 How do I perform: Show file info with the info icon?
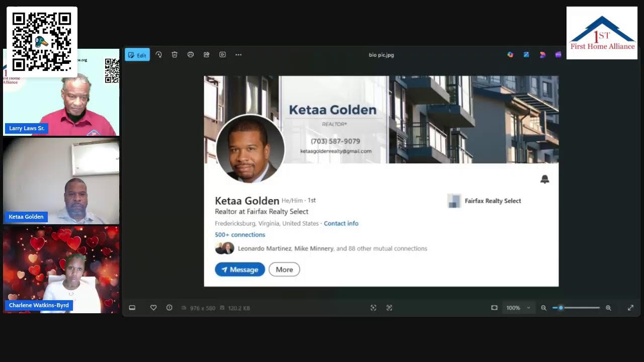(x=169, y=308)
